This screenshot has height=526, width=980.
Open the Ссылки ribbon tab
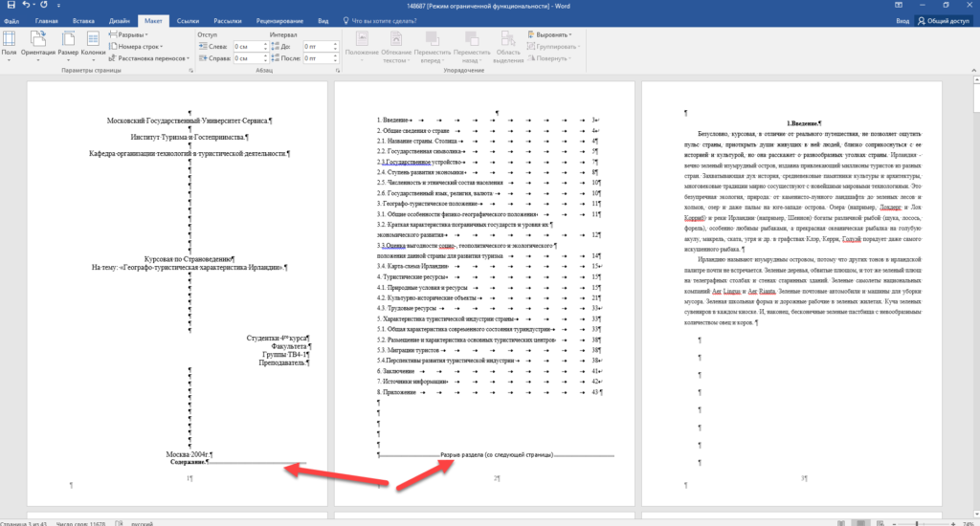(x=188, y=19)
